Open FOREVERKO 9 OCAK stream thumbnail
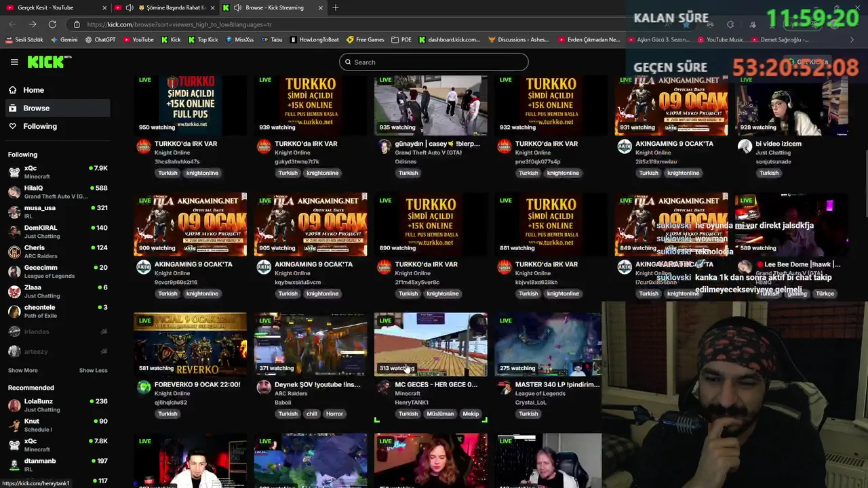 coord(190,344)
